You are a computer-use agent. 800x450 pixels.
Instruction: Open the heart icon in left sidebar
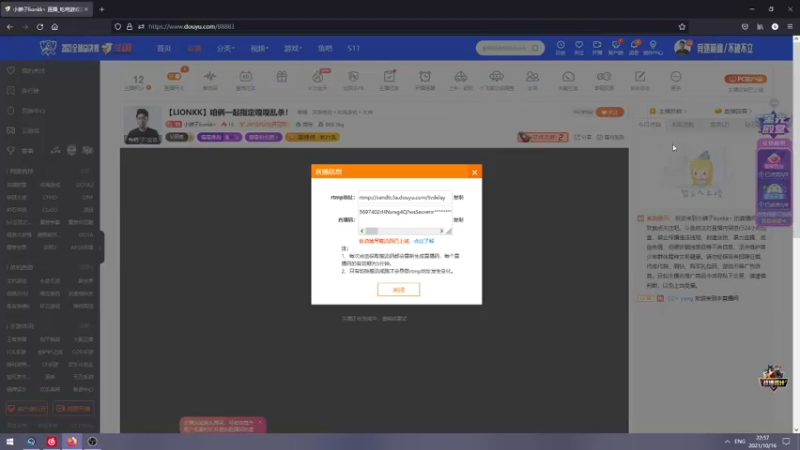[11, 70]
